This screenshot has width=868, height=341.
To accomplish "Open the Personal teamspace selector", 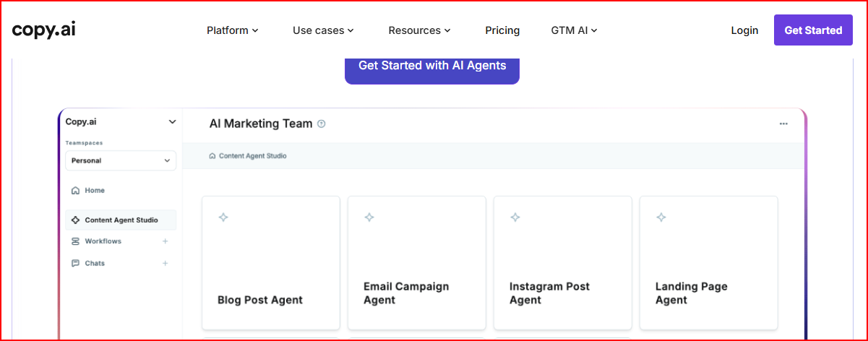I will [x=121, y=160].
